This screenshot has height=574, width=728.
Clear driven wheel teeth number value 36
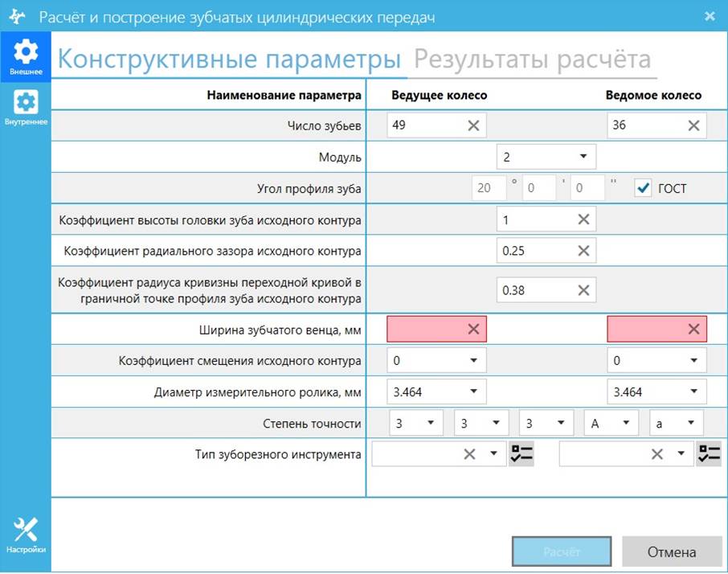coord(693,125)
